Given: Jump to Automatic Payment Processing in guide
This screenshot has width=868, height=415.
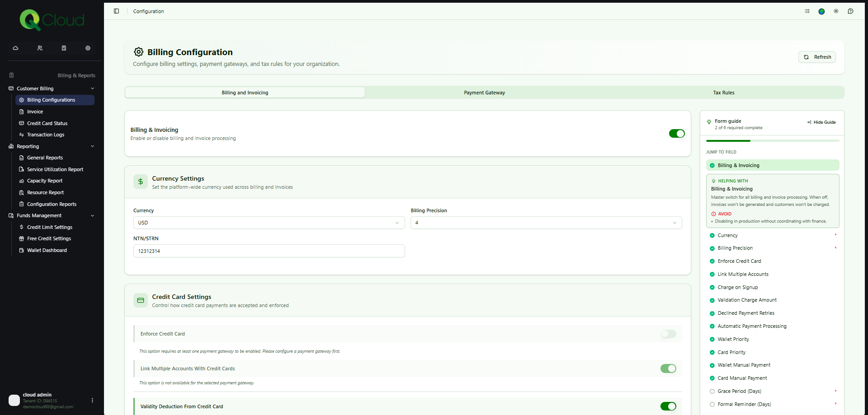Looking at the screenshot, I should click(773, 326).
